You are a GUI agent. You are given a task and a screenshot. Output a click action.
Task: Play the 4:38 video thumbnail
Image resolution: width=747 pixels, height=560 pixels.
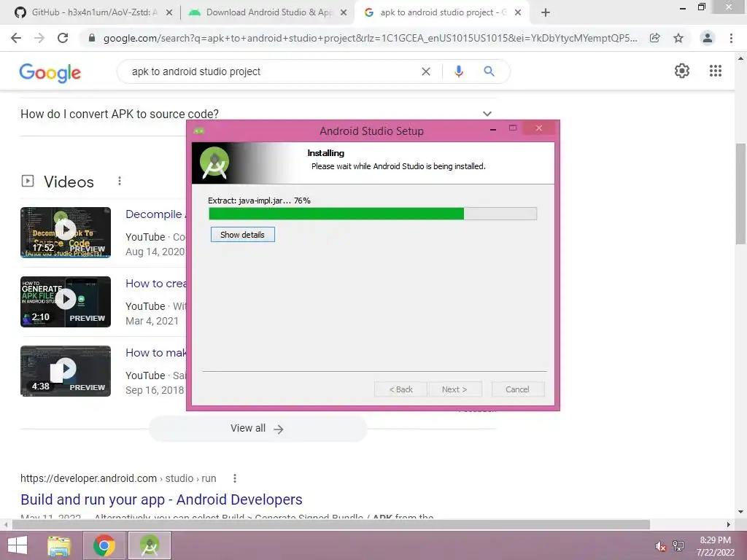pyautogui.click(x=66, y=371)
